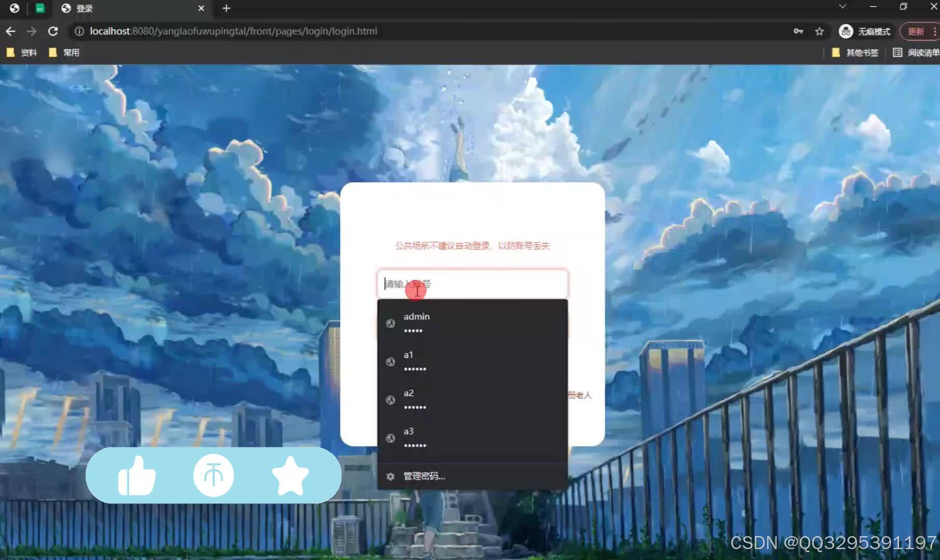Open a new browser tab

(226, 8)
